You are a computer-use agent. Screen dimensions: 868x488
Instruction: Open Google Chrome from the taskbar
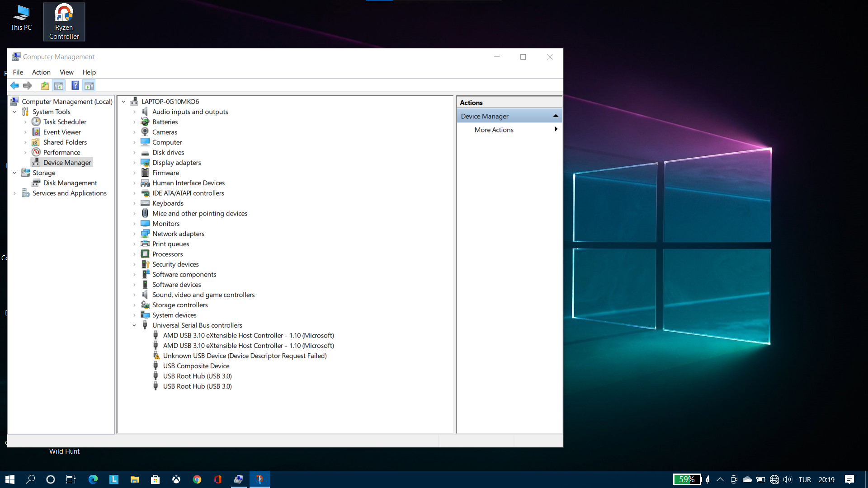[197, 479]
